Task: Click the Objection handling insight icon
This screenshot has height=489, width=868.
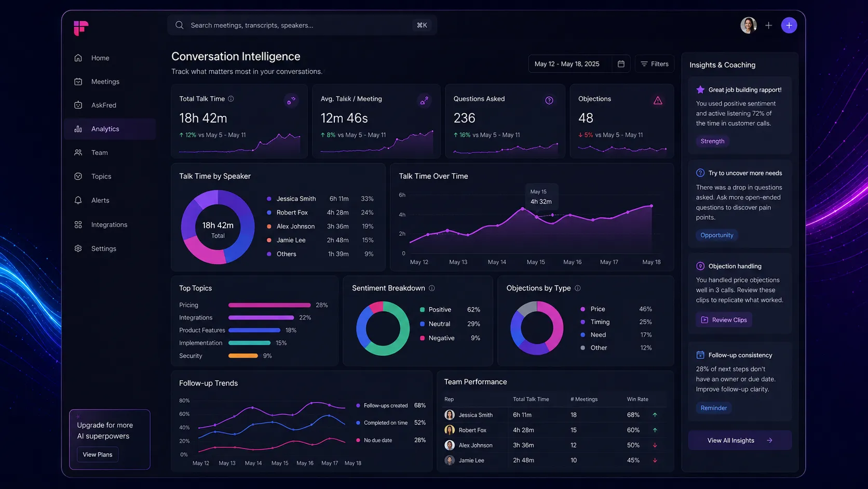Action: click(700, 266)
